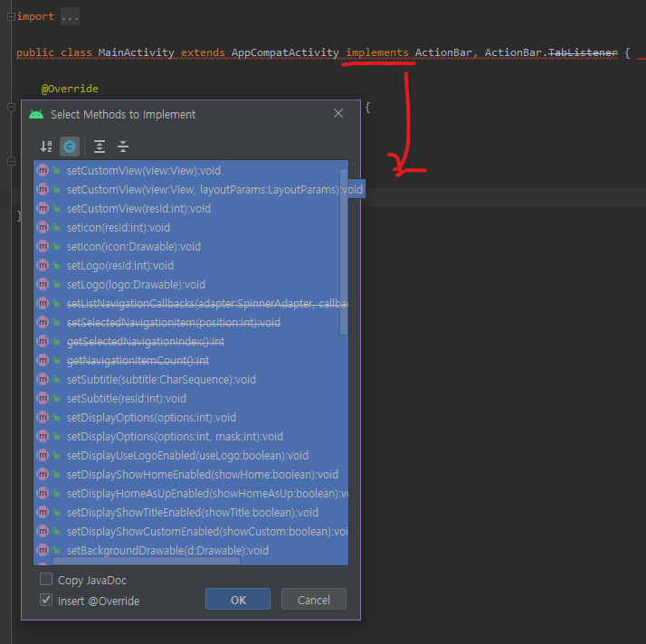The height and width of the screenshot is (644, 646).
Task: Click the @Override annotation in editor
Action: [x=70, y=89]
